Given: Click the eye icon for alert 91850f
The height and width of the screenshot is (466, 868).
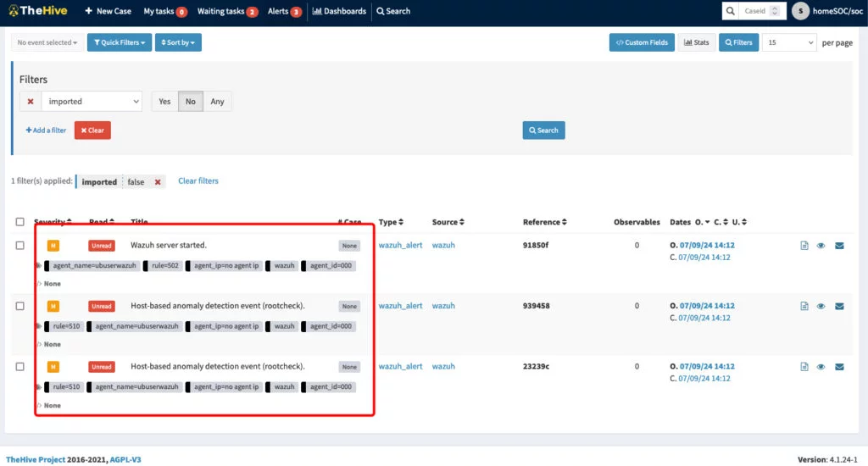Looking at the screenshot, I should click(x=821, y=246).
